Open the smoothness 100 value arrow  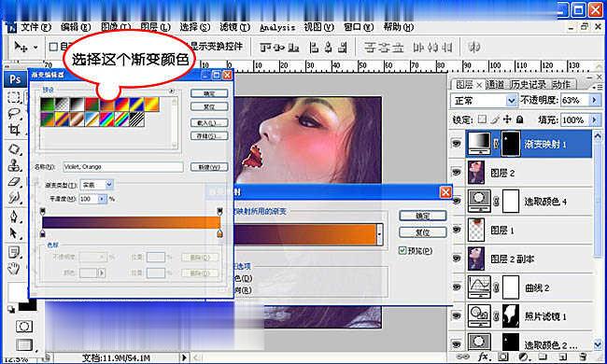(x=102, y=199)
